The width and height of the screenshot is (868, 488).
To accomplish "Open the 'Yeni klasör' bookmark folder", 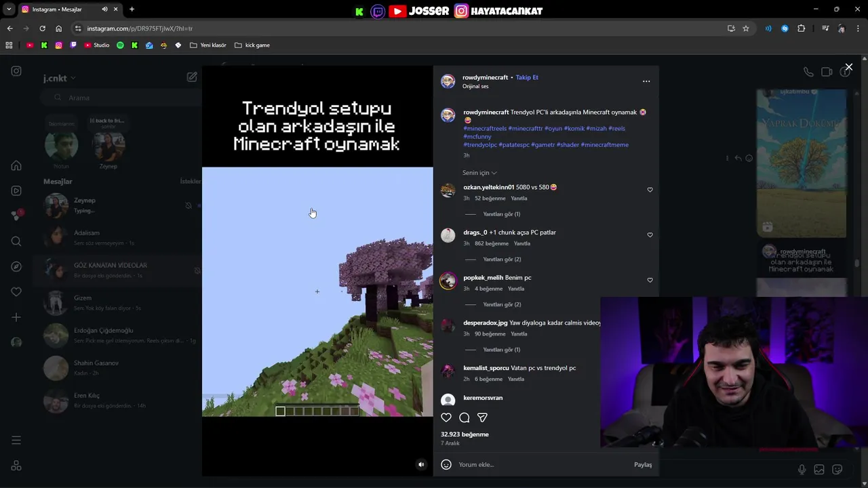I will (x=208, y=45).
